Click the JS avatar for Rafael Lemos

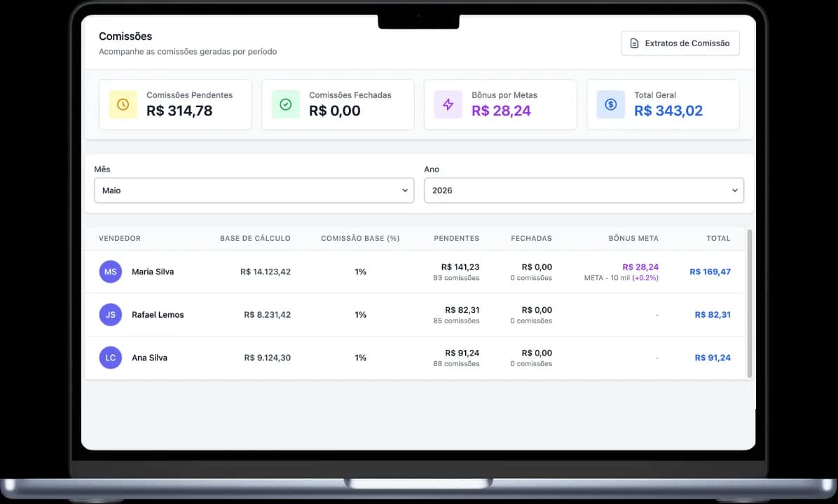111,315
